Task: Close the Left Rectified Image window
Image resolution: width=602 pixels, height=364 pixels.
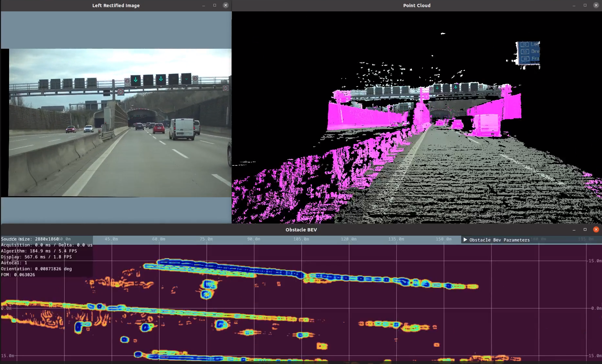Action: pyautogui.click(x=226, y=5)
